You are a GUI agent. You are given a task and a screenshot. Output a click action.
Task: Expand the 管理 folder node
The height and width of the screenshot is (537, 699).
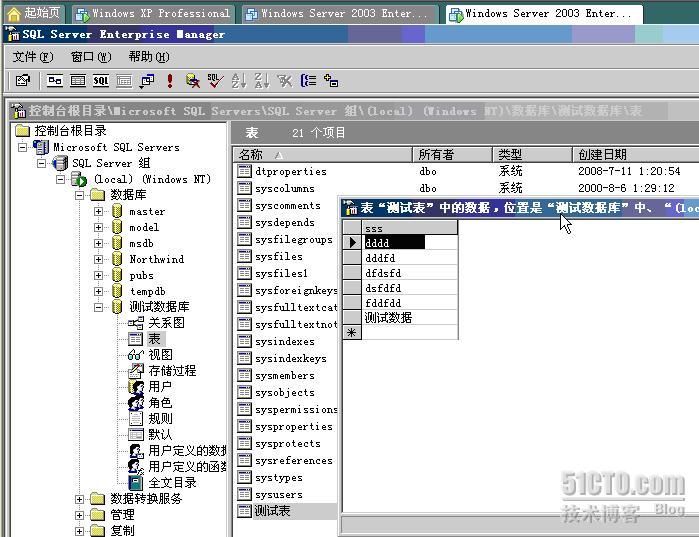pos(79,515)
